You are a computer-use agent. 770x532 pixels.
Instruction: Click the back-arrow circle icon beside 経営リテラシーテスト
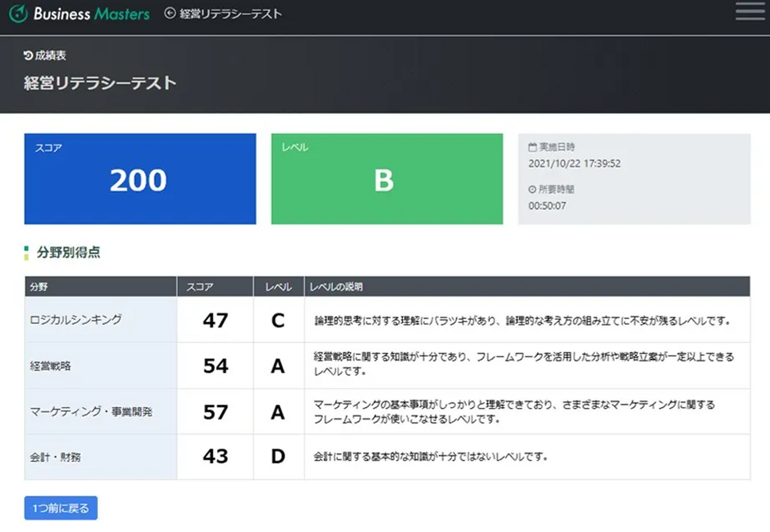click(x=169, y=13)
